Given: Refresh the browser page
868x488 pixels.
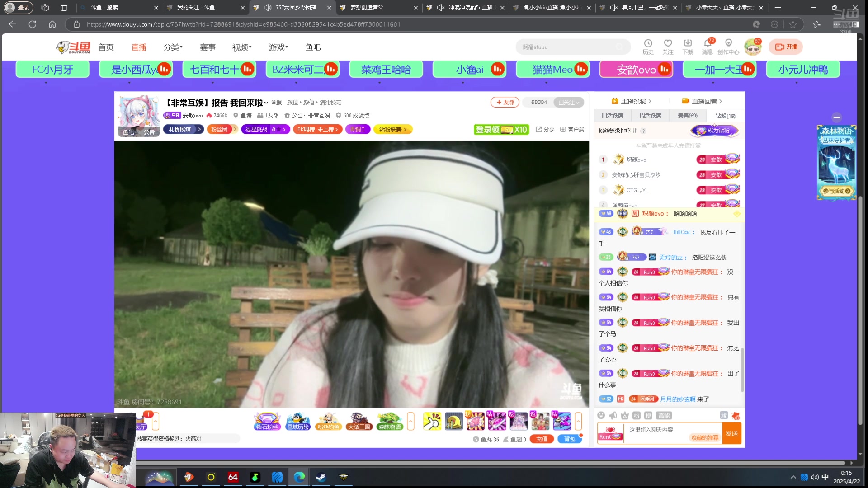Looking at the screenshot, I should point(33,24).
